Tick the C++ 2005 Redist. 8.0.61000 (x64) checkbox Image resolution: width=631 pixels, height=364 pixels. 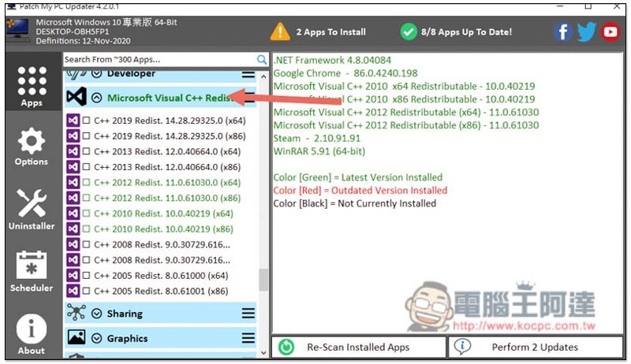pyautogui.click(x=87, y=276)
